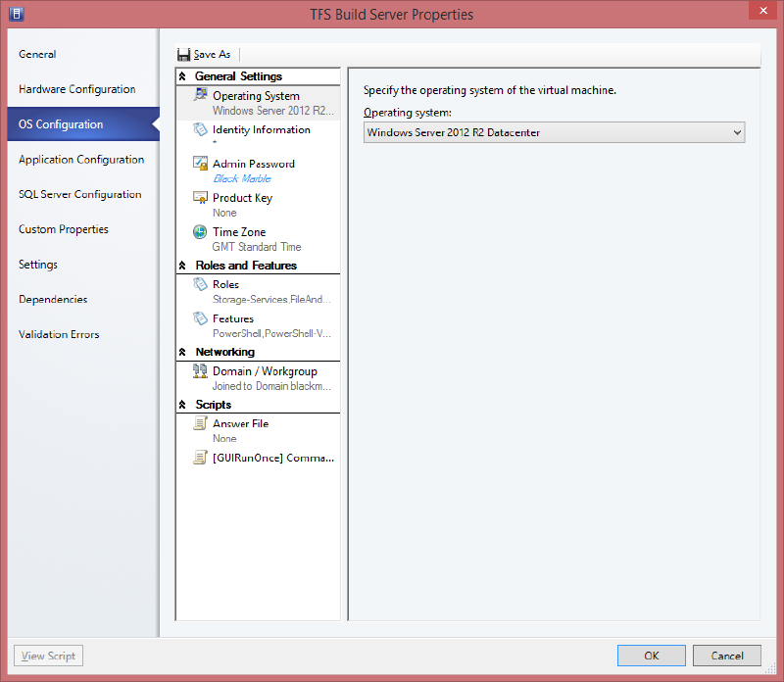Click the Answer File scroll icon
Screen dimensions: 784x682
point(200,423)
